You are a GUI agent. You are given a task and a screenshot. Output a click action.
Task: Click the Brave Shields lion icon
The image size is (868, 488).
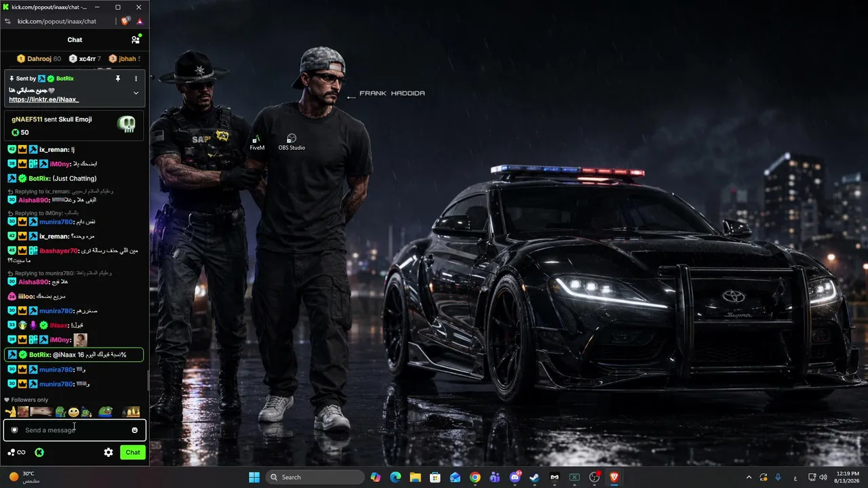pyautogui.click(x=125, y=21)
